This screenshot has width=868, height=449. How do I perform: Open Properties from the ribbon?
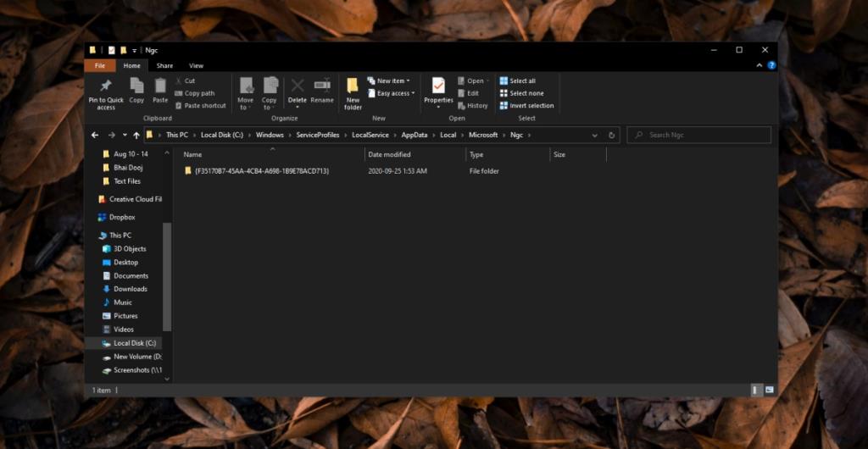tap(438, 86)
